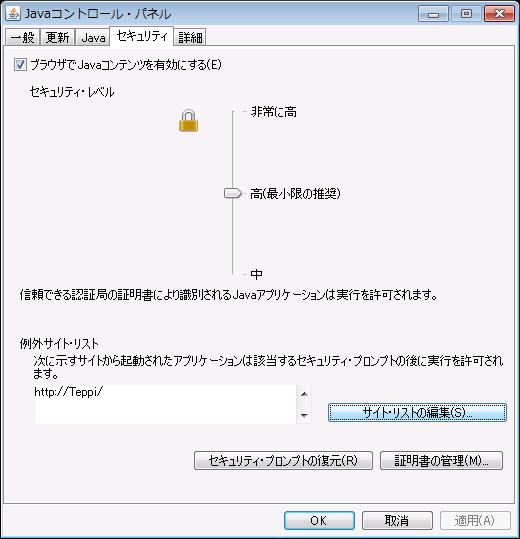The width and height of the screenshot is (520, 539).
Task: Click the site list scroll up arrow
Action: click(x=304, y=394)
